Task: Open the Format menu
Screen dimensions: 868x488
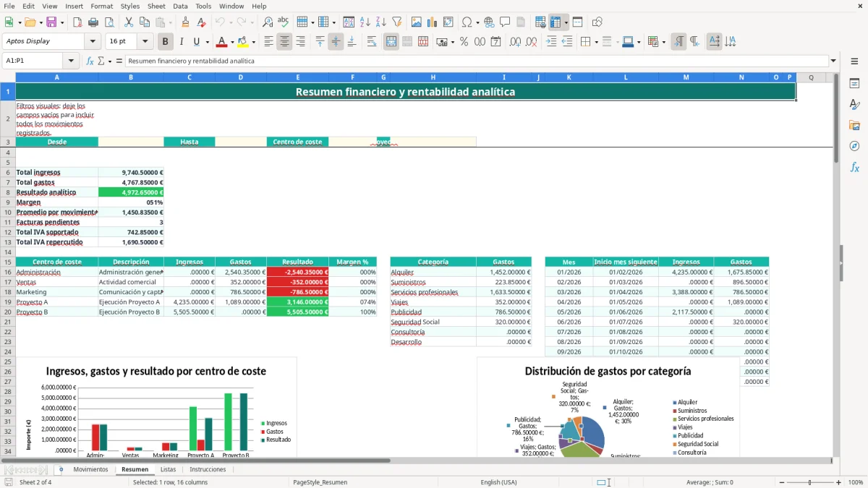Action: (x=101, y=6)
